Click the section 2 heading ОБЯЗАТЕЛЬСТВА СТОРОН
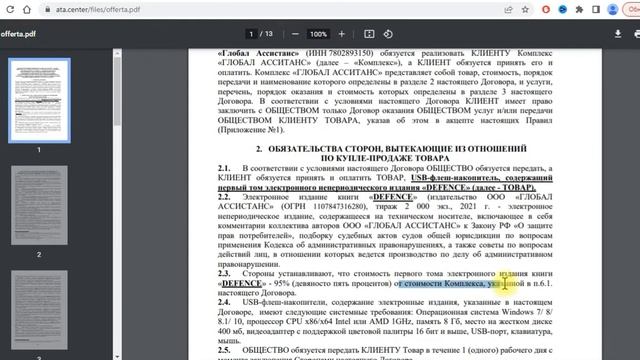Viewport: 640px width, 360px height. (x=391, y=153)
